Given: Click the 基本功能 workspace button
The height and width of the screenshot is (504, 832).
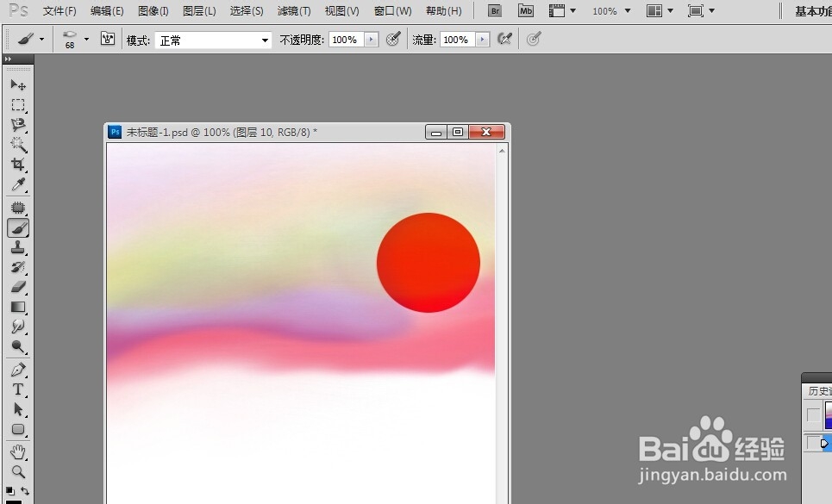Looking at the screenshot, I should 813,11.
